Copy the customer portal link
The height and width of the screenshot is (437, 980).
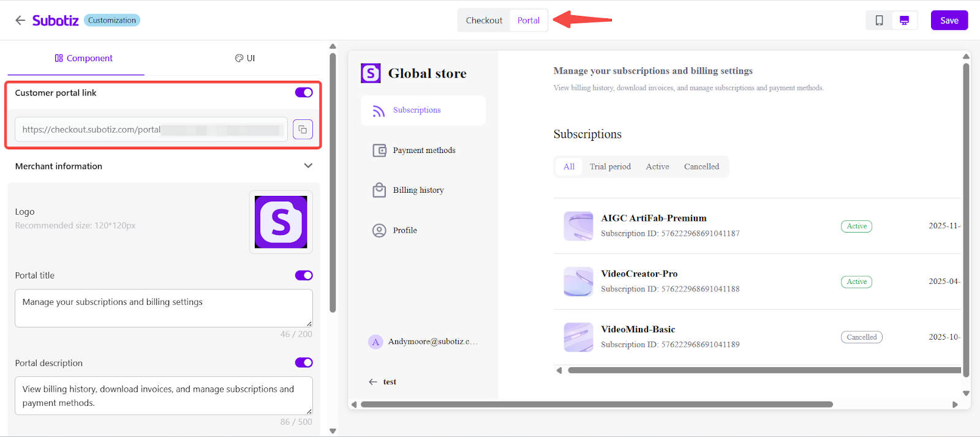pyautogui.click(x=303, y=130)
